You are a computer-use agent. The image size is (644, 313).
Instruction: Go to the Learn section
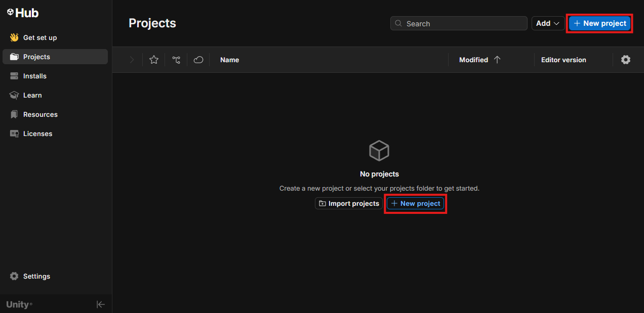point(32,95)
